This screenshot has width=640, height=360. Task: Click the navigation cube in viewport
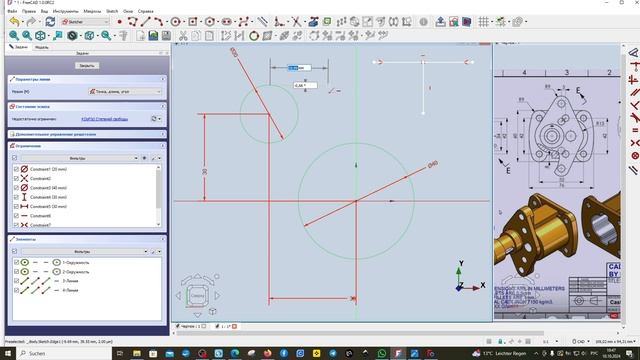(198, 295)
